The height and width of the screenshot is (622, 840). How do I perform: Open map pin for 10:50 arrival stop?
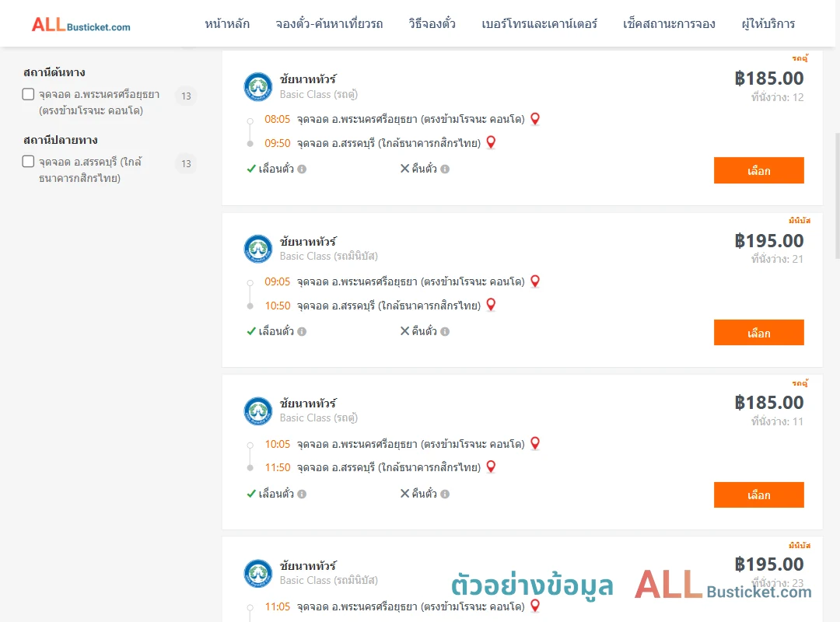pos(491,305)
